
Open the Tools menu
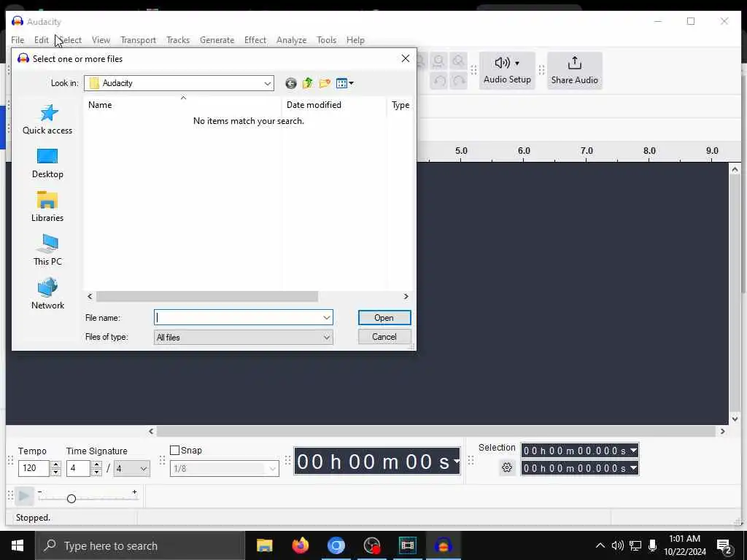(x=326, y=40)
